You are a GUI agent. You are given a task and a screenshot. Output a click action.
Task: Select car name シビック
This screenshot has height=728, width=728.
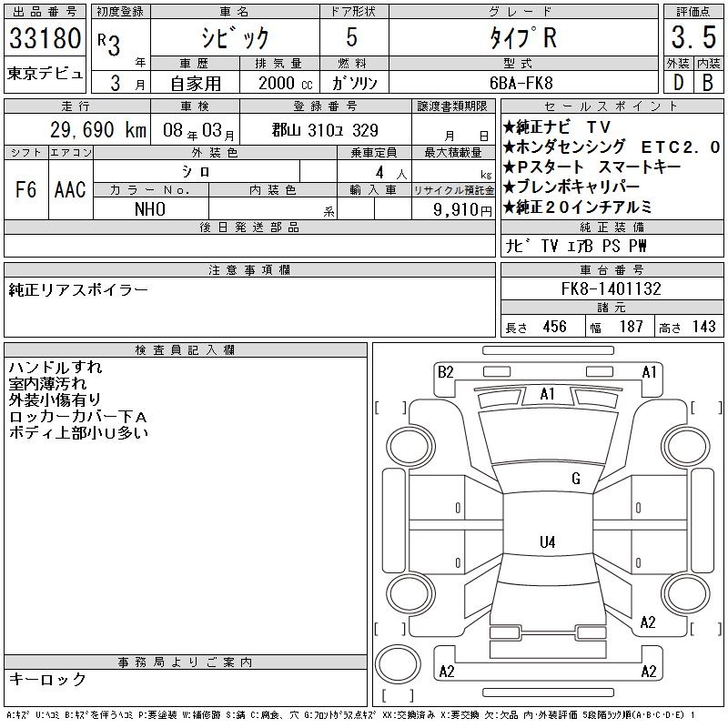click(235, 37)
